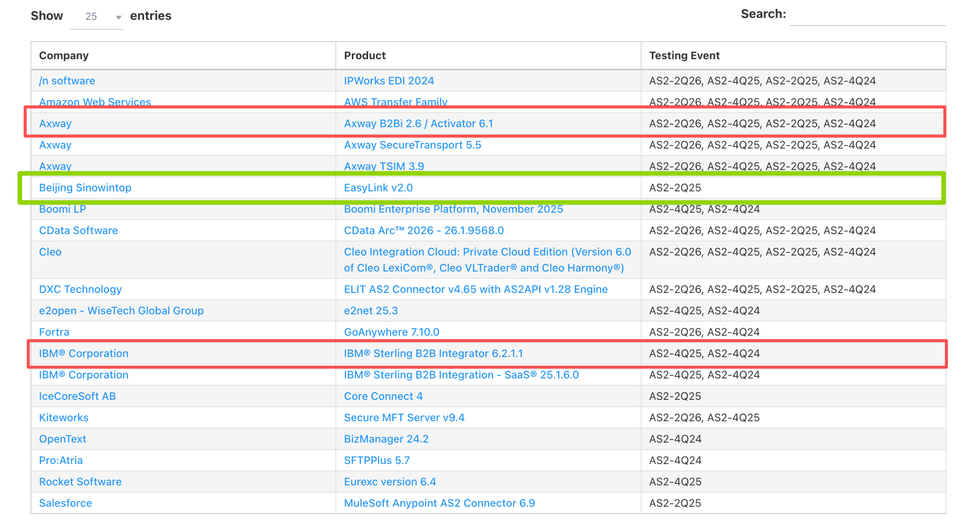Image resolution: width=980 pixels, height=527 pixels.
Task: Visit the Boomi LP company link
Action: click(62, 209)
